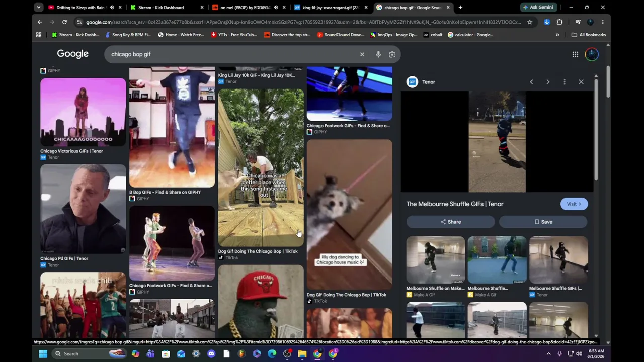This screenshot has height=362, width=644.
Task: Open the Song Key & BPM Finder bookmark
Action: click(x=128, y=35)
